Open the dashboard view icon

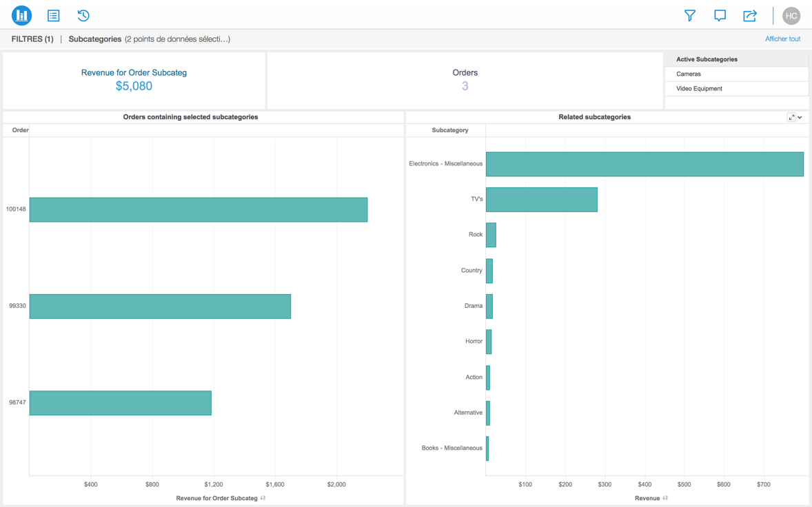point(22,16)
